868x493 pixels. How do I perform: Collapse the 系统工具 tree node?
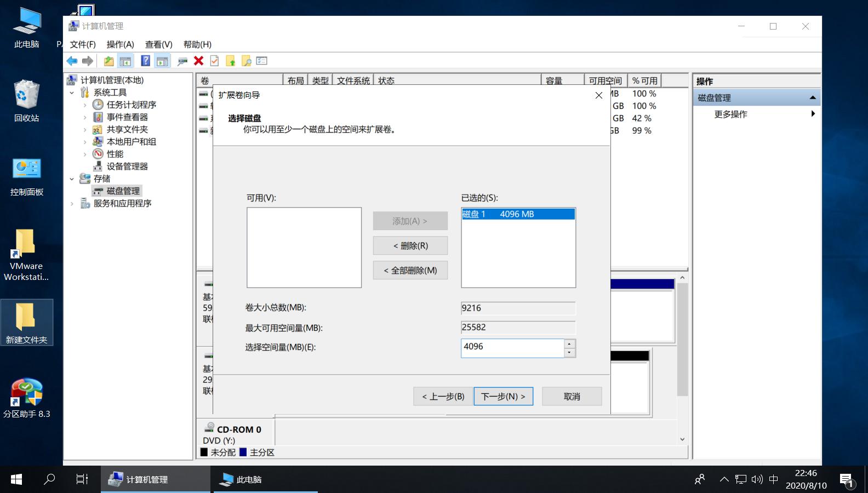72,93
